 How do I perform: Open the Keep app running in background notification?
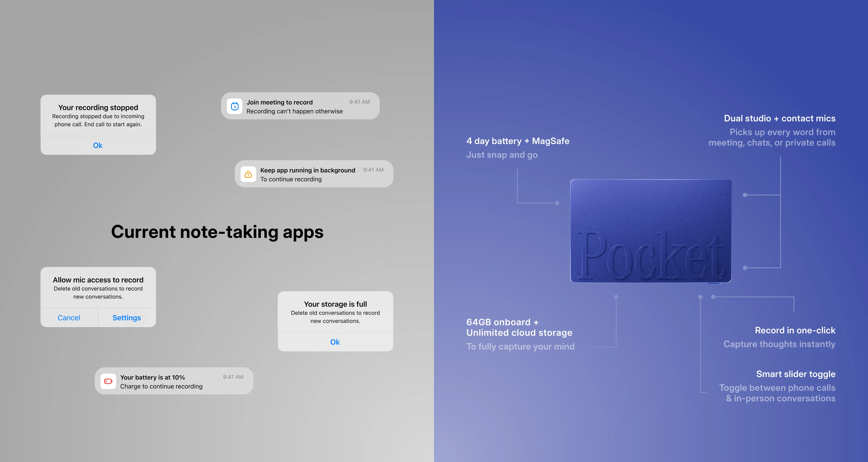point(314,174)
